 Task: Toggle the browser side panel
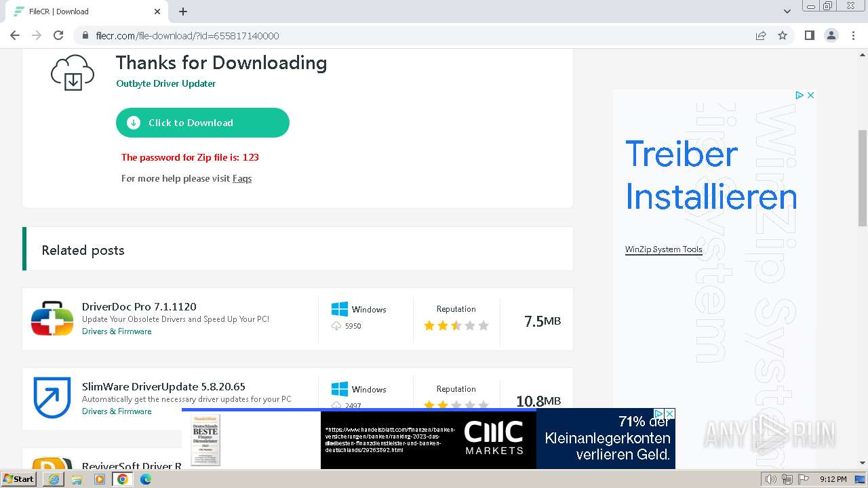(810, 35)
